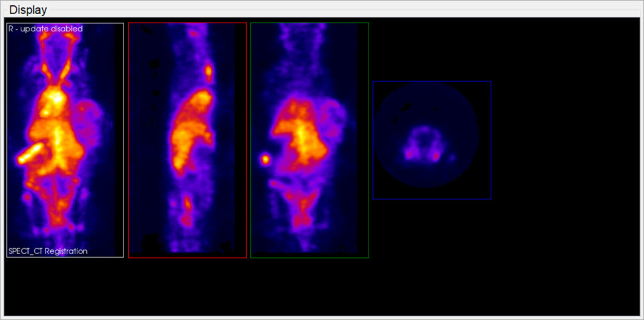
Task: Click right bright spot in the axial slice
Action: [437, 156]
